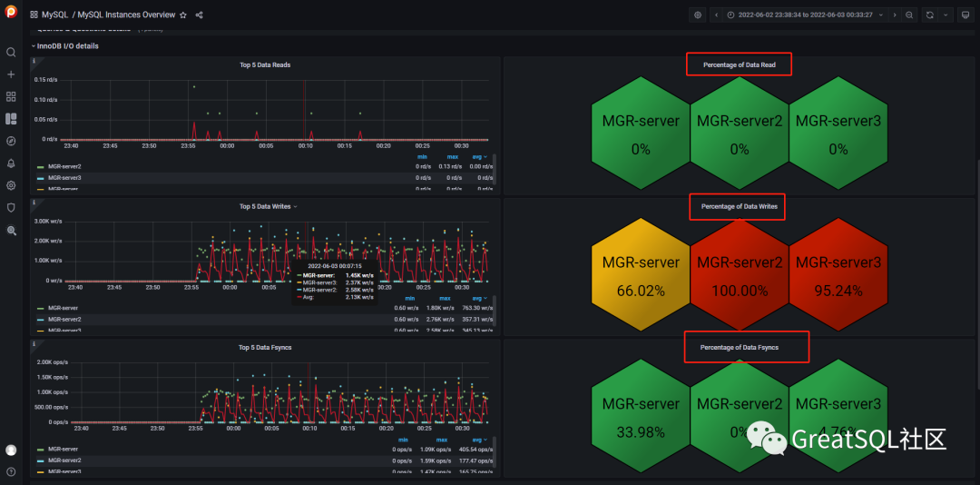This screenshot has height=485, width=980.
Task: Open Top 5 Data Fsyncs panel menu
Action: (265, 347)
